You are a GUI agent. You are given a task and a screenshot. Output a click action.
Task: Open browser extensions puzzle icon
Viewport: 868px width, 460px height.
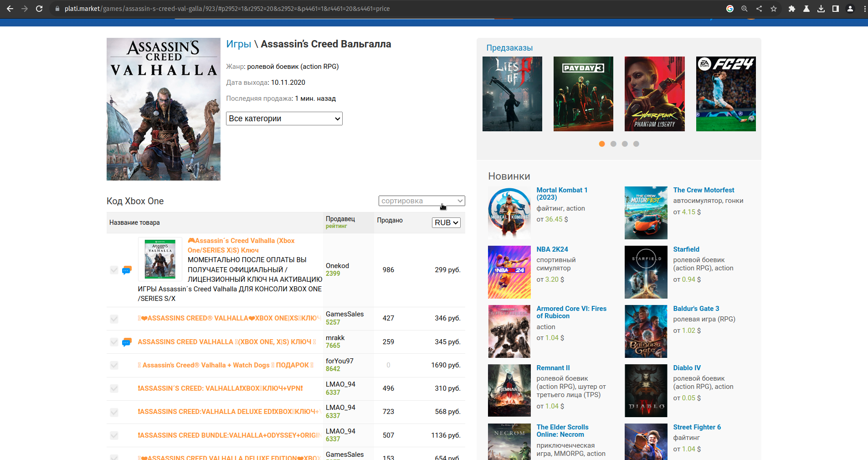point(792,9)
